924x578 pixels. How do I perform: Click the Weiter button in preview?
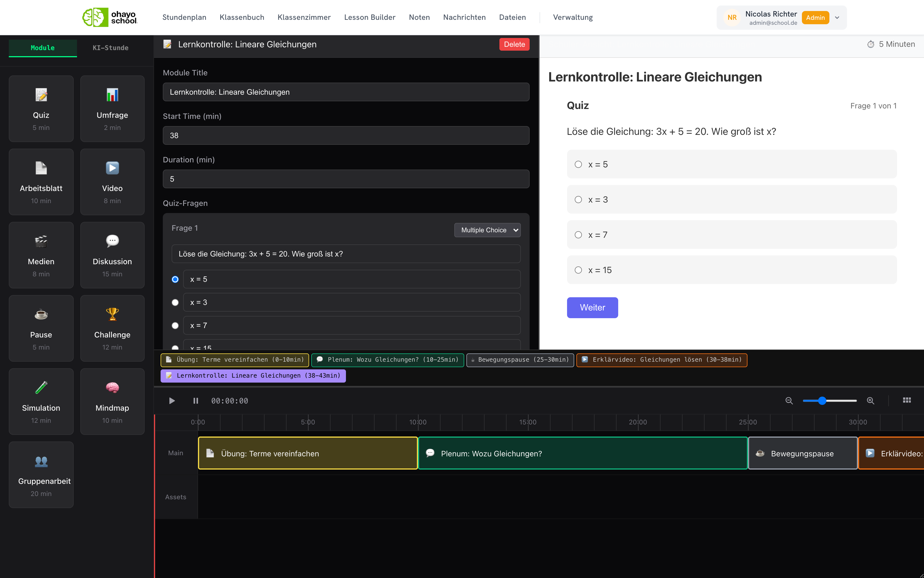592,307
